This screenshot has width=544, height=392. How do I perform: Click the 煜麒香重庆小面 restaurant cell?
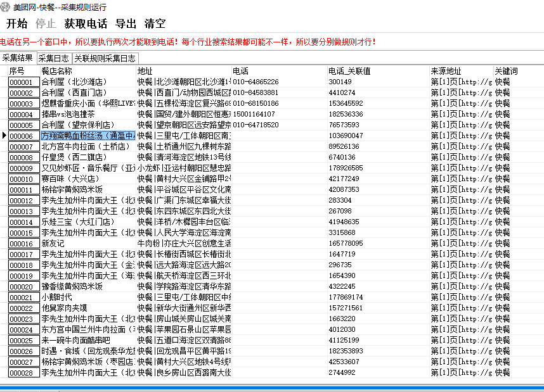[88, 103]
